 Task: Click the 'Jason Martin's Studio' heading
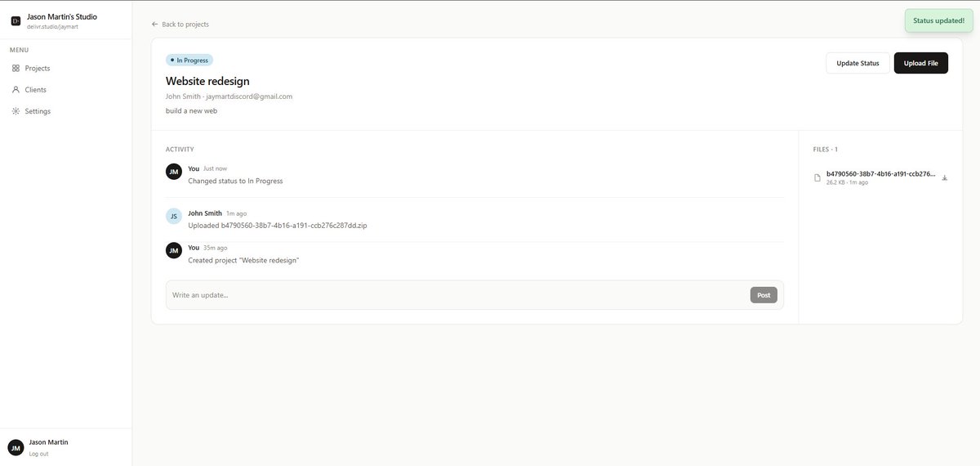[62, 16]
